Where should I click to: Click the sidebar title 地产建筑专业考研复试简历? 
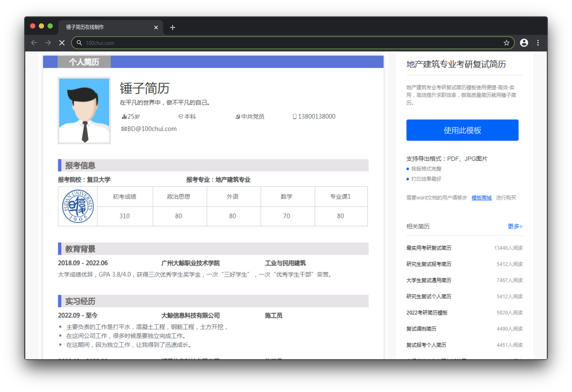(456, 64)
